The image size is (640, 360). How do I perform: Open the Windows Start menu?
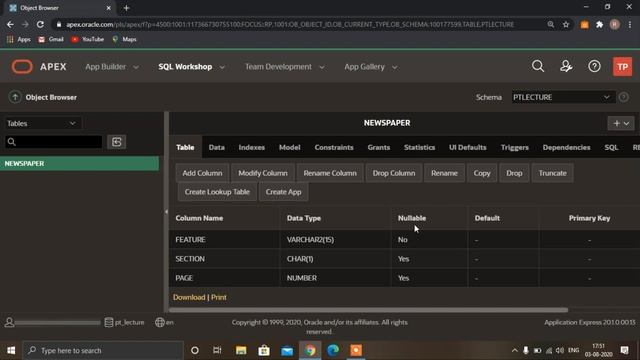coord(11,350)
